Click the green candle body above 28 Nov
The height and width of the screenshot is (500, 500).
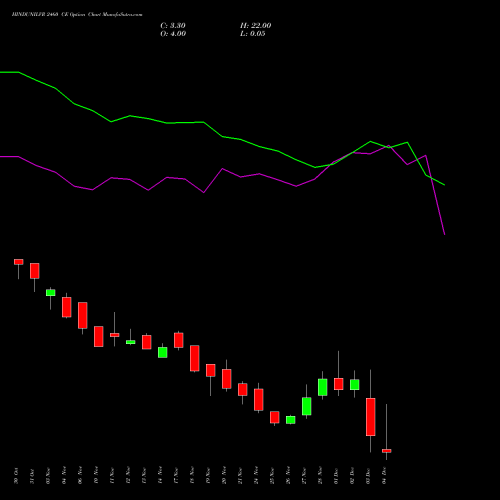tap(323, 387)
